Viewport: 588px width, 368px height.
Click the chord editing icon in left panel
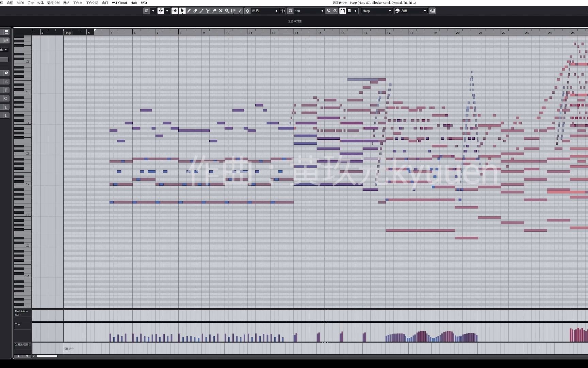6,81
